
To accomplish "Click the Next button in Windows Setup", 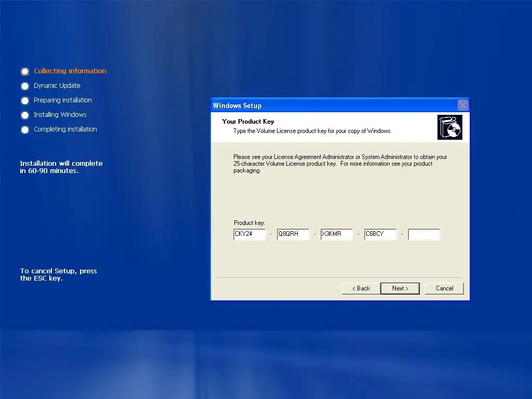I will coord(400,288).
